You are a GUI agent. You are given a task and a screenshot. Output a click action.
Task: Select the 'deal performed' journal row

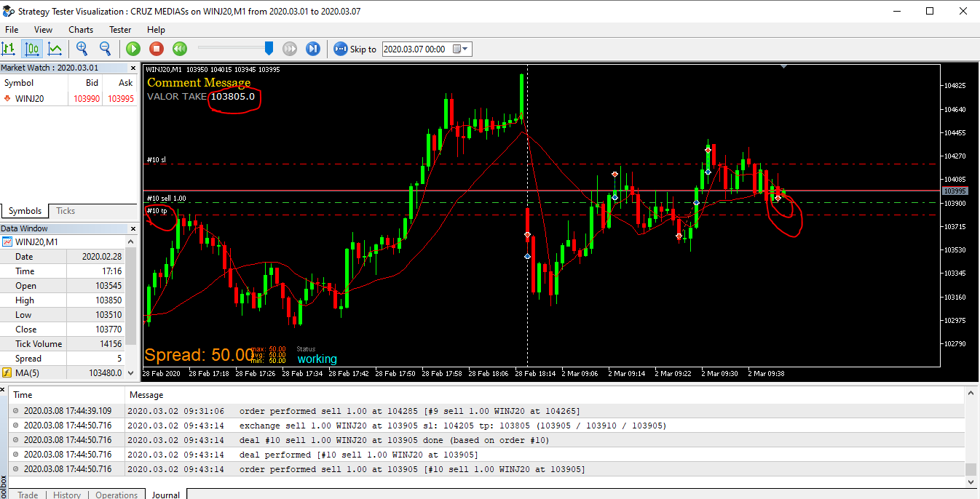point(488,455)
